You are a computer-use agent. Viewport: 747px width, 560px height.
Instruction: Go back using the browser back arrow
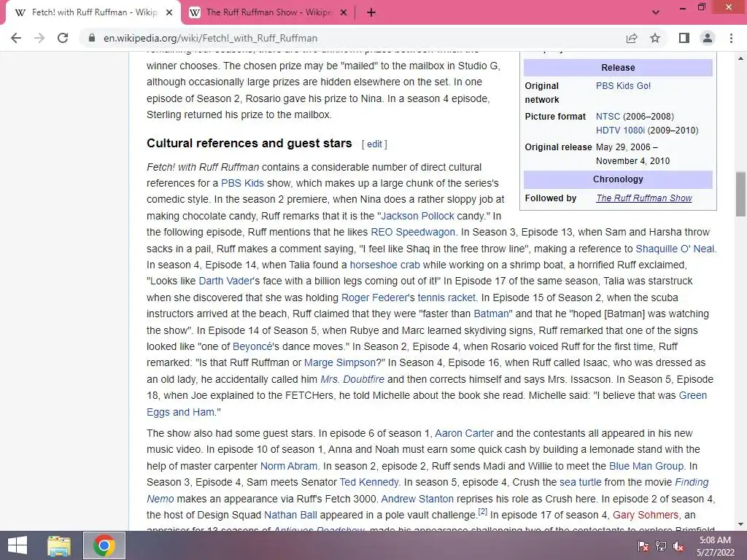coord(16,38)
